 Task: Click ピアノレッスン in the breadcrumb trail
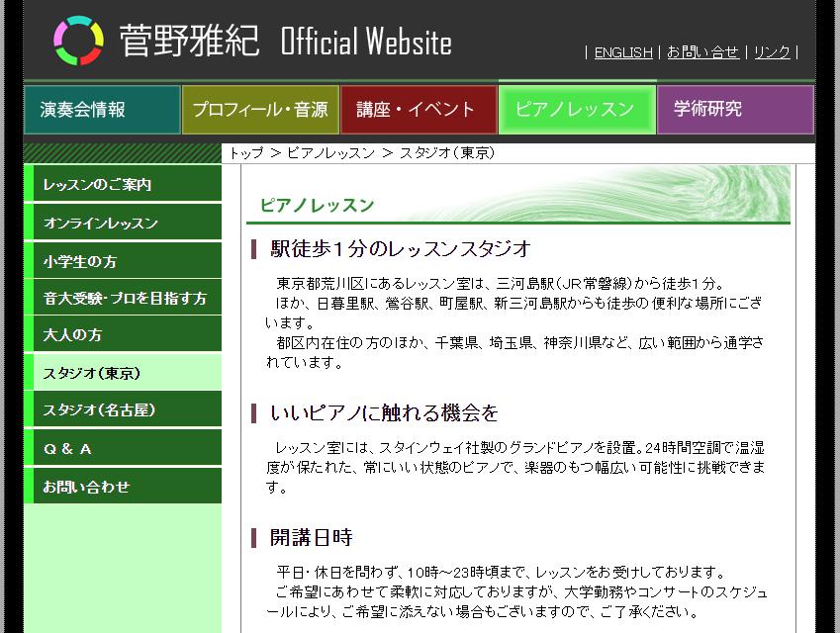coord(330,153)
